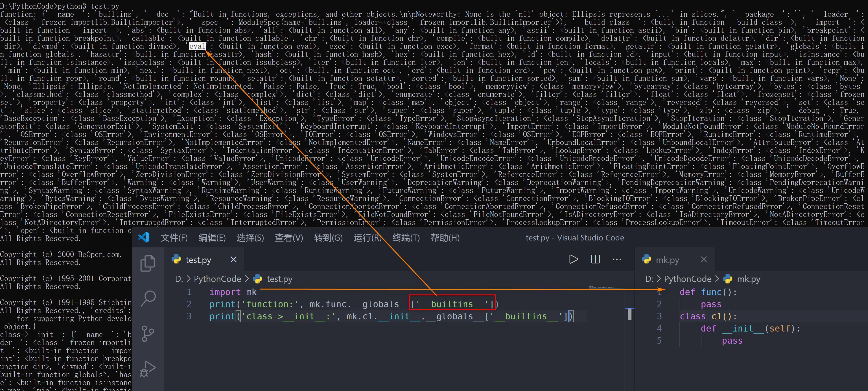
Task: Close the test.py editor tab
Action: tap(234, 259)
